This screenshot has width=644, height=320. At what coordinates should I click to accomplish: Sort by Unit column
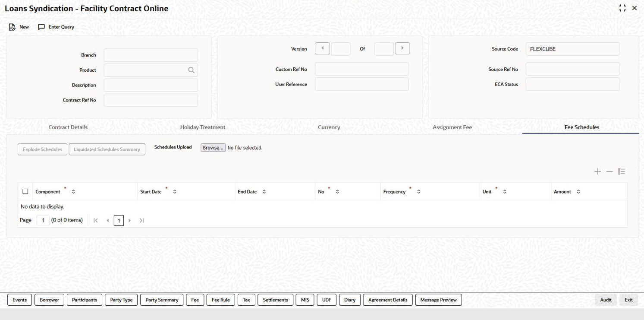(505, 192)
